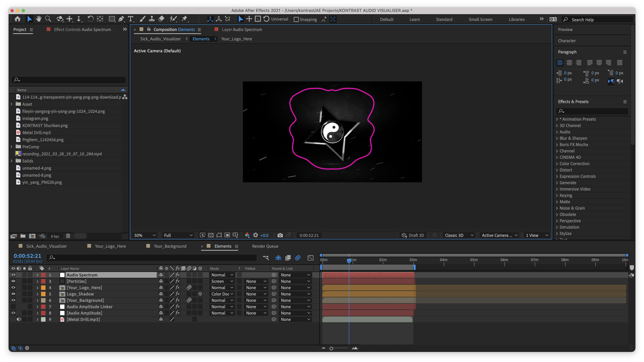Show the Audio Amplitude Linker layer

point(13,307)
